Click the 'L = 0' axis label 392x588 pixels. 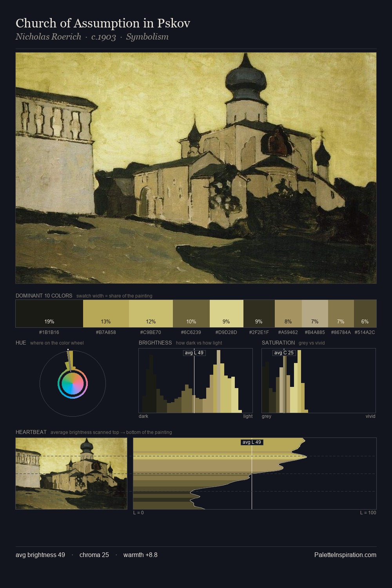click(138, 513)
